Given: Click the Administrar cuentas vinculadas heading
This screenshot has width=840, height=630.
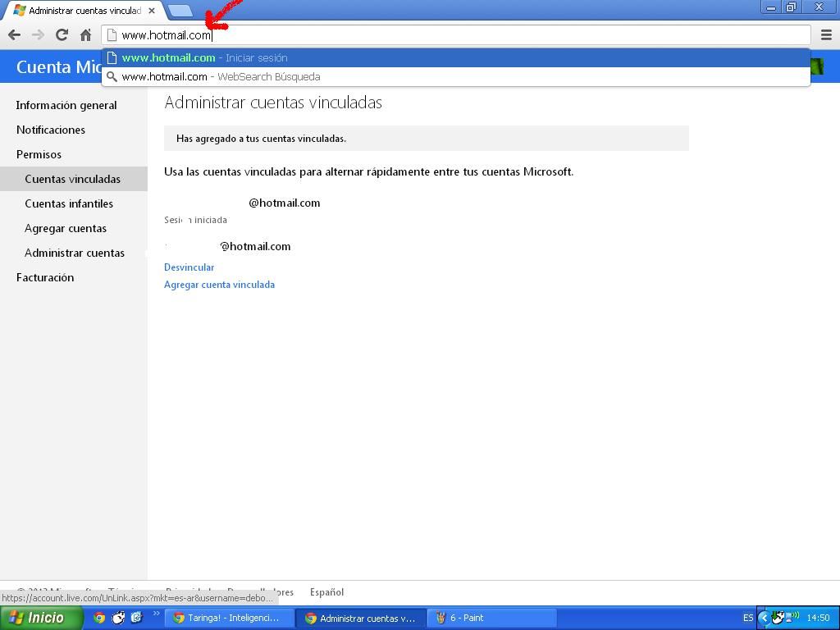Looking at the screenshot, I should point(273,103).
